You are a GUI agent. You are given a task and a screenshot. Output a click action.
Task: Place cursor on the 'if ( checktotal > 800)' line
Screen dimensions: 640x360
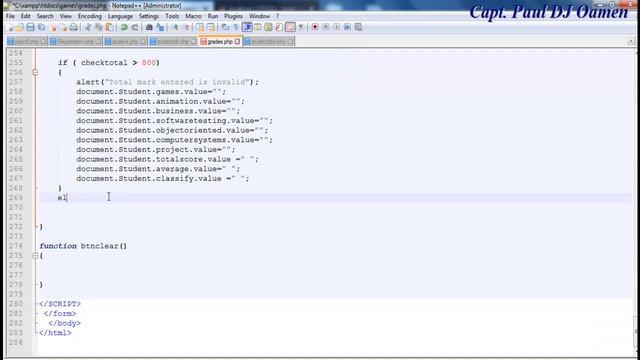pos(109,63)
